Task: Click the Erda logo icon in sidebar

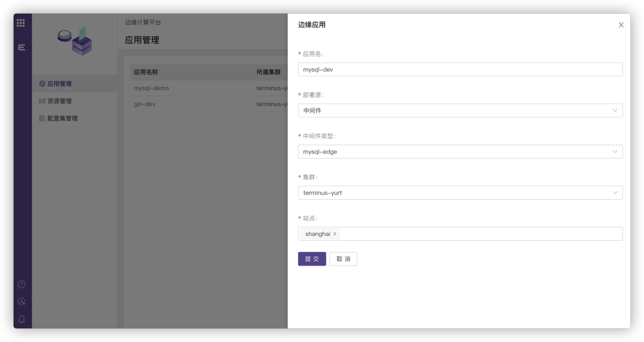Action: pos(22,47)
